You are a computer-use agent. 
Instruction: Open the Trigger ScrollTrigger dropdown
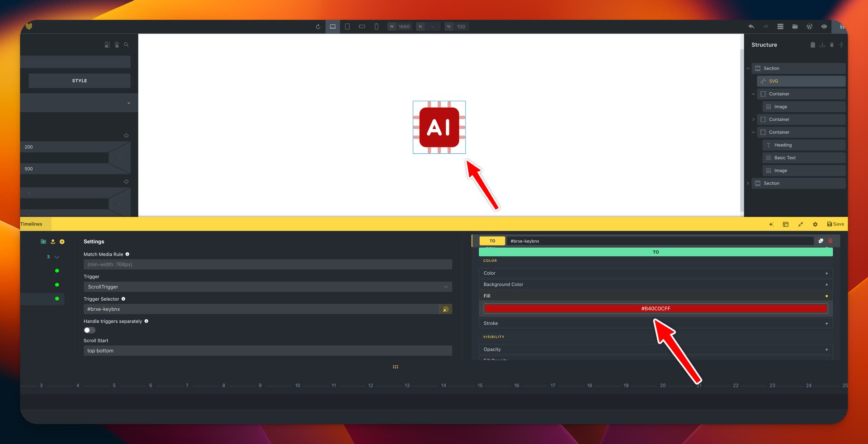pos(268,287)
